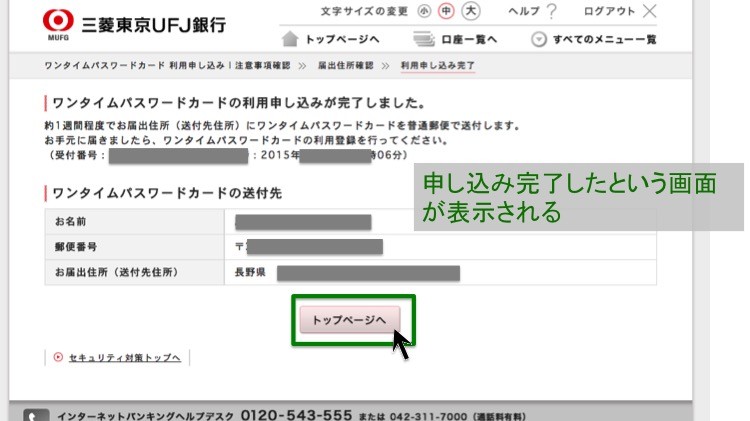Open すべてのメニュー一覧 menu
The width and height of the screenshot is (750, 421).
point(605,39)
